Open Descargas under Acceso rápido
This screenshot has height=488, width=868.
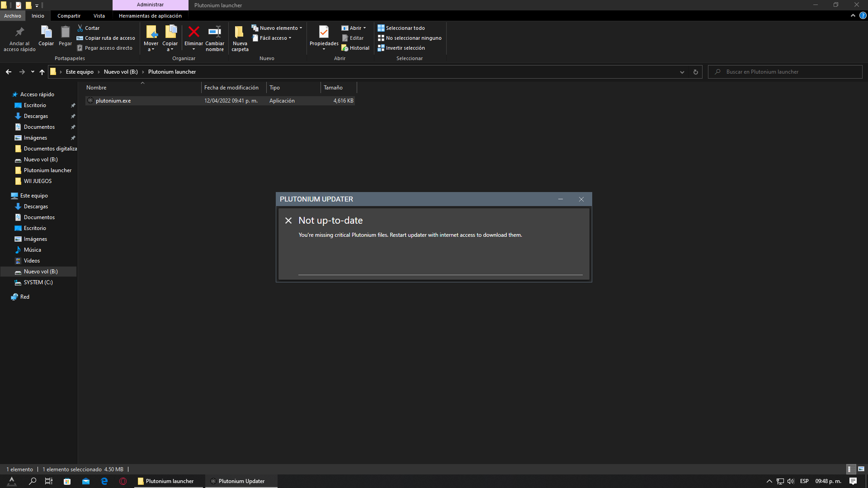(x=36, y=116)
